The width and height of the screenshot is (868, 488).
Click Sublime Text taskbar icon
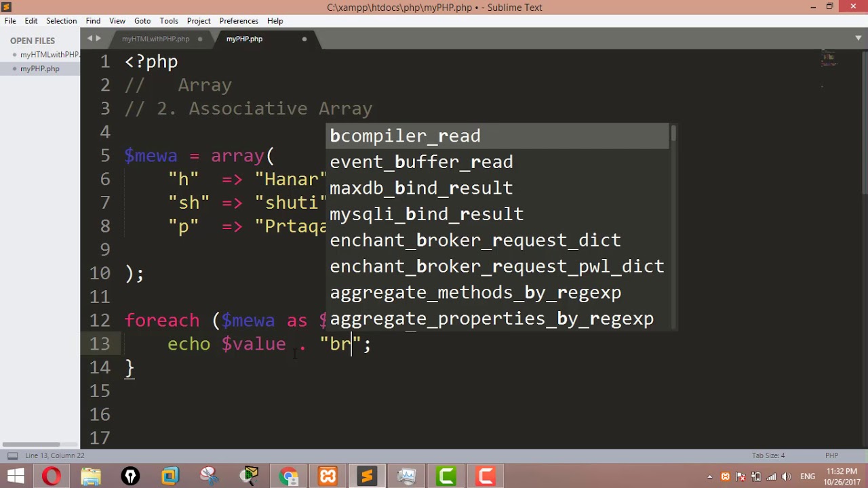tap(367, 476)
